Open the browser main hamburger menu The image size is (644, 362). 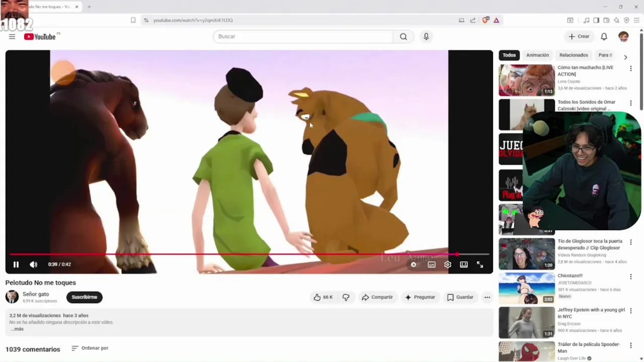636,20
